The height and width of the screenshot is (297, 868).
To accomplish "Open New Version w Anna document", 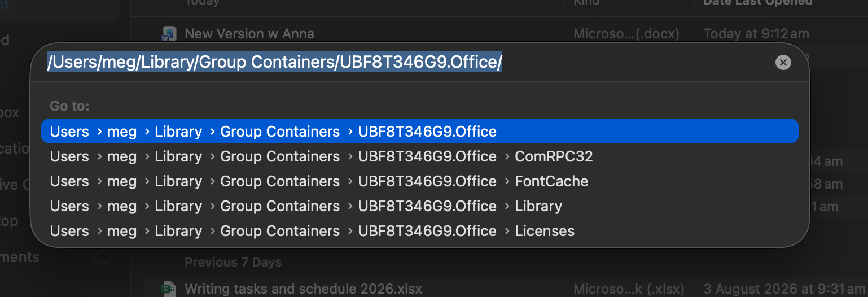I will (x=249, y=34).
